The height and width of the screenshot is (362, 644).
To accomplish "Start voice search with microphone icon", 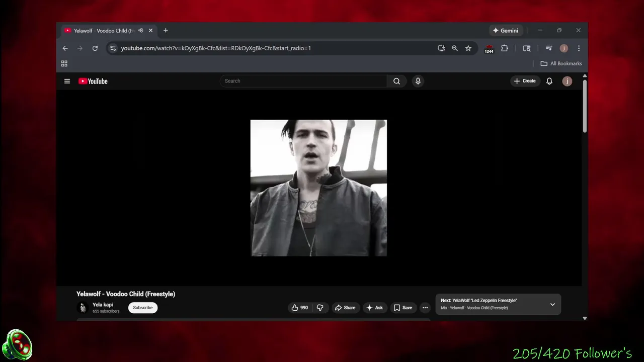I will 418,81.
